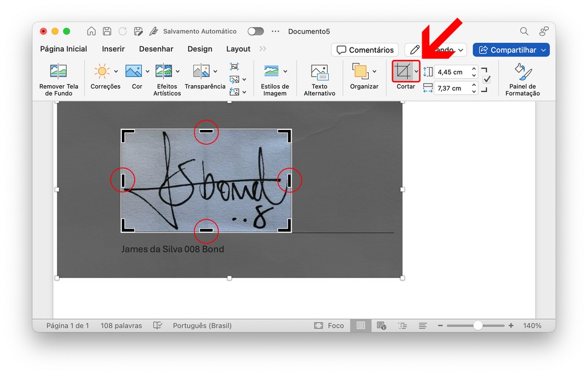588x375 pixels.
Task: Click the save icon in title bar
Action: 107,31
